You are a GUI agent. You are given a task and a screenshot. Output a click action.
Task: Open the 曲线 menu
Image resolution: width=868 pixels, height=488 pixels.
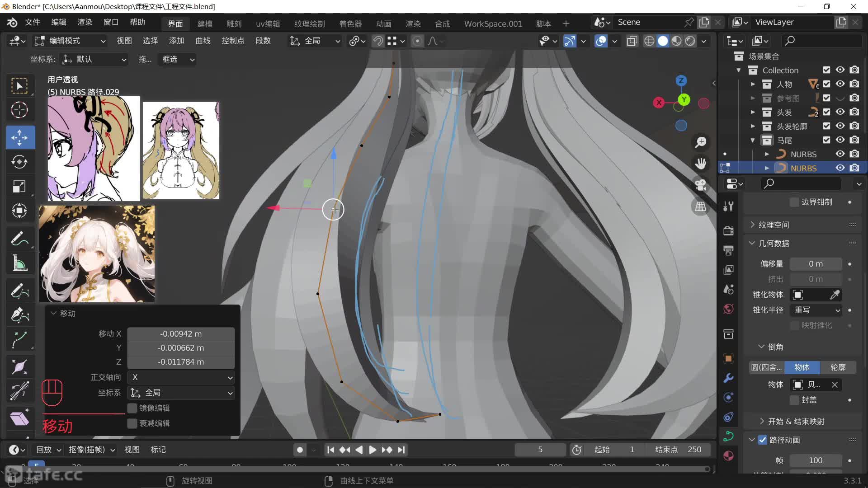[203, 41]
